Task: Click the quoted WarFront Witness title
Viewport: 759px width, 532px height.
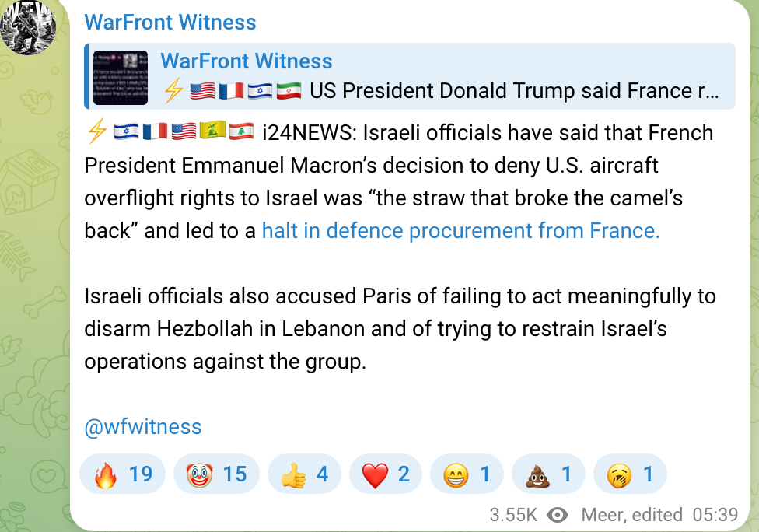Action: [246, 61]
